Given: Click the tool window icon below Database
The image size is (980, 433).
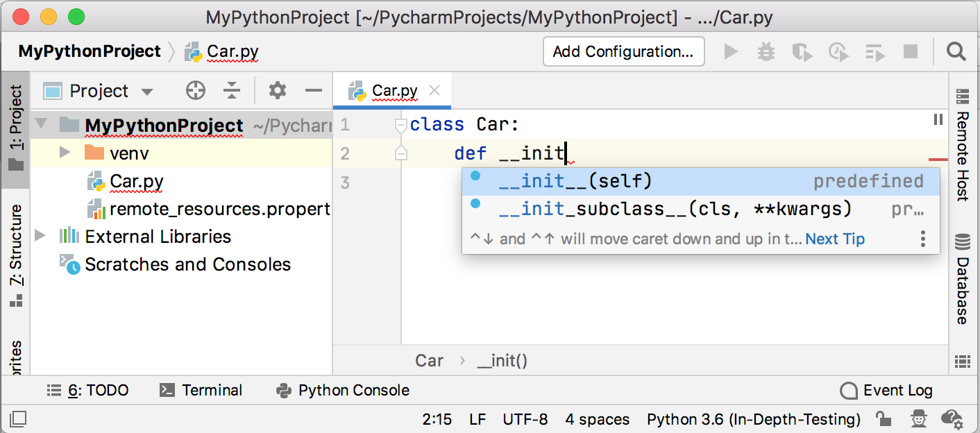Looking at the screenshot, I should tap(962, 361).
